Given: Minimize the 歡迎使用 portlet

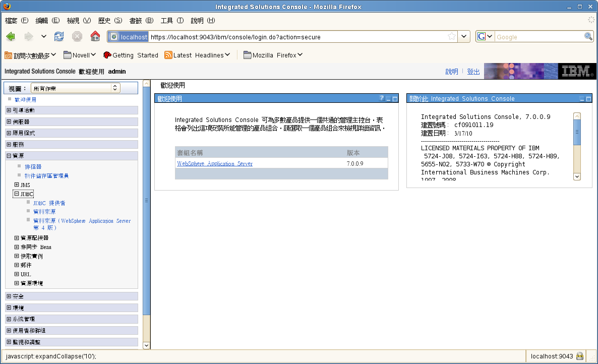Looking at the screenshot, I should (x=388, y=99).
